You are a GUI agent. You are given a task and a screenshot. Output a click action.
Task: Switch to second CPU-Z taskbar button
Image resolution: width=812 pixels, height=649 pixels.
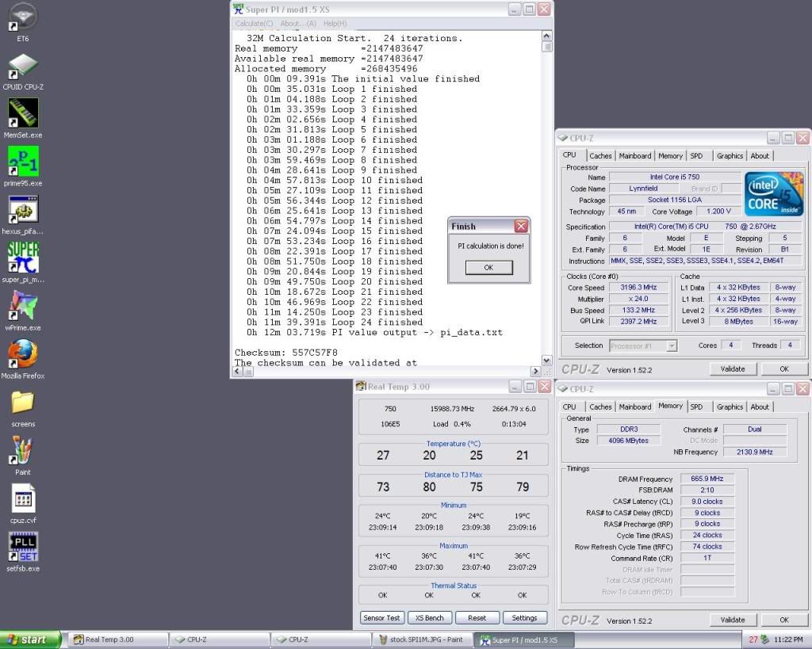click(x=321, y=639)
